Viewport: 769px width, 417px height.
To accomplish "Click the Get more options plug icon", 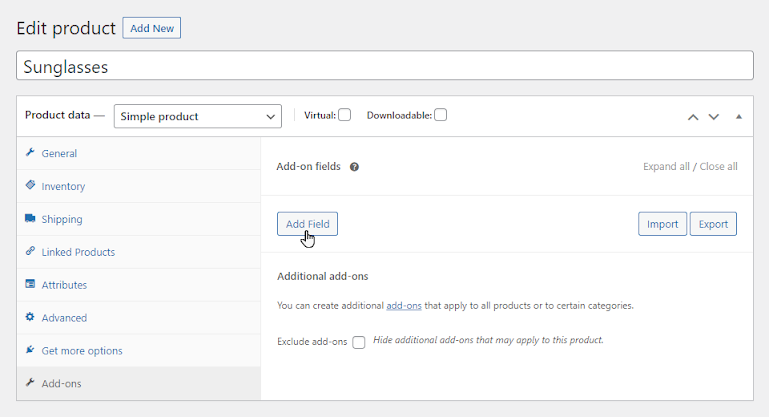I will pyautogui.click(x=30, y=350).
